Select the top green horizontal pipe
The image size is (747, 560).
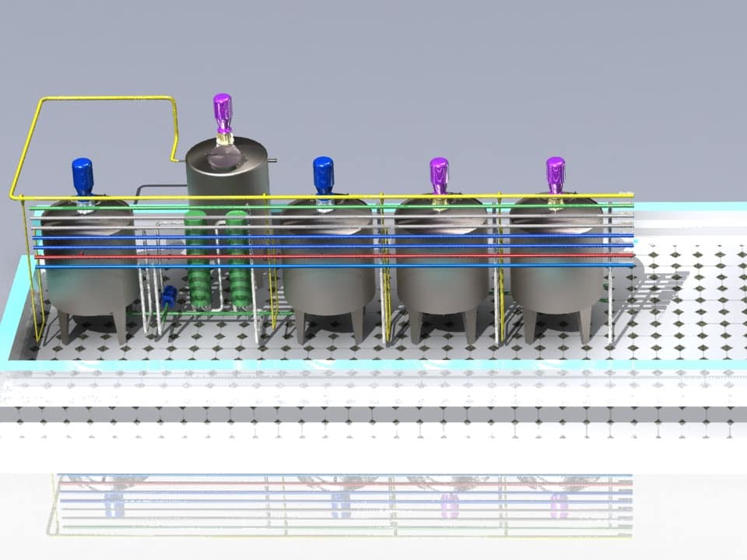click(331, 207)
